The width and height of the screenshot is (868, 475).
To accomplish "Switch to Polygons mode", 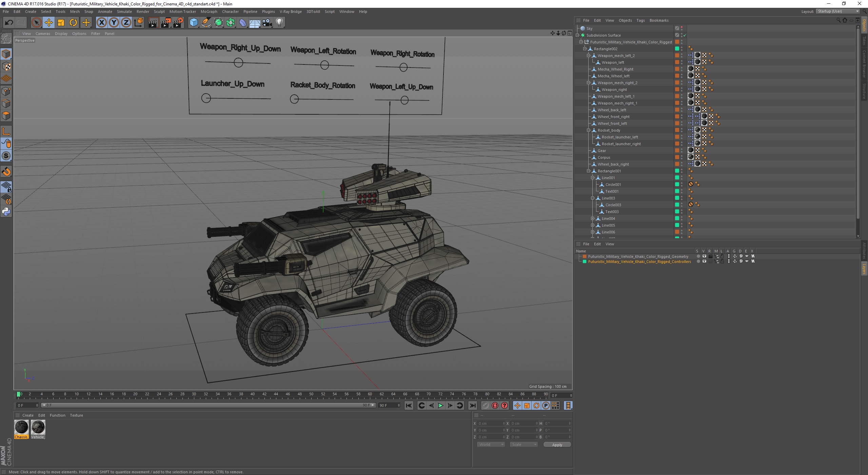I will (6, 116).
